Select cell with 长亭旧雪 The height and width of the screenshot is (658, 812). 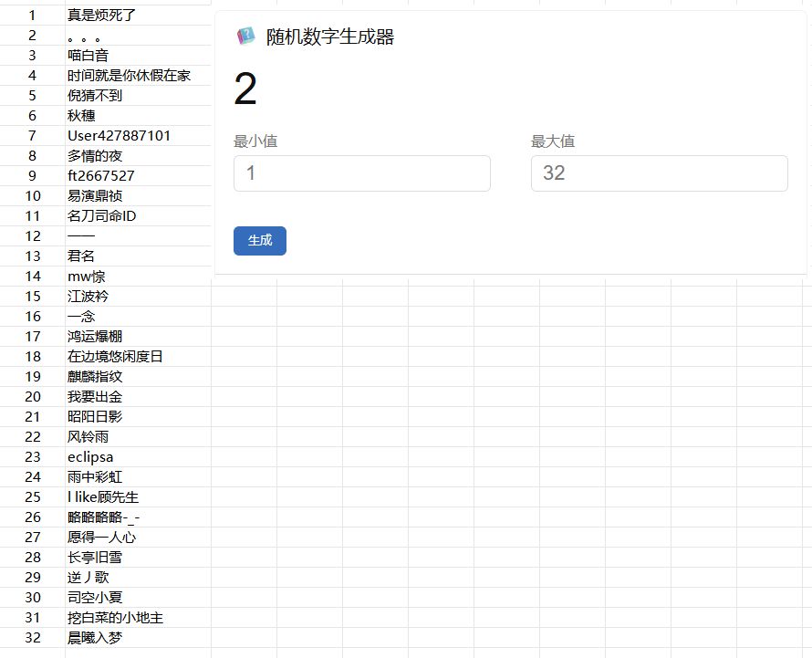coord(139,558)
